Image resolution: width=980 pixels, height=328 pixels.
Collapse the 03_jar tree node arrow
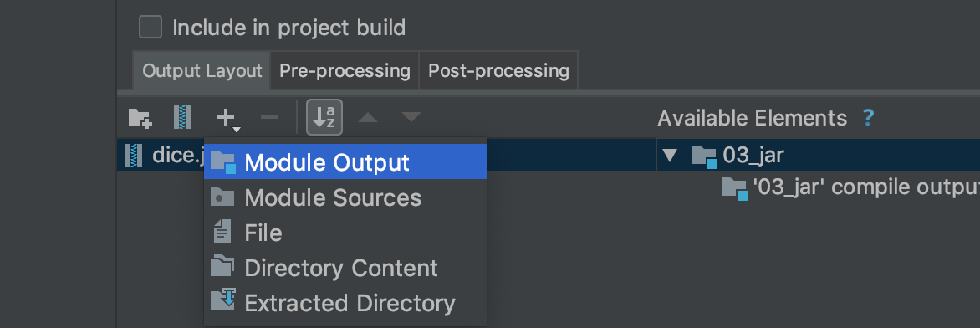670,156
